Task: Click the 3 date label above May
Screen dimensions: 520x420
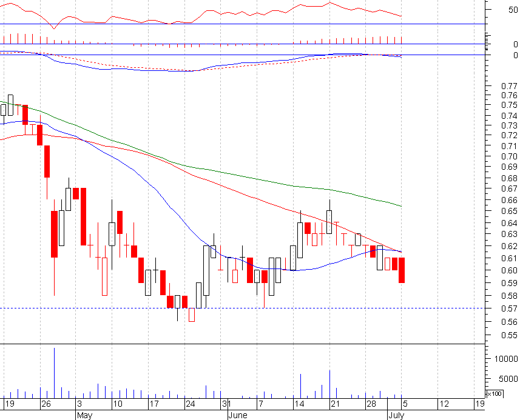Action: click(79, 404)
